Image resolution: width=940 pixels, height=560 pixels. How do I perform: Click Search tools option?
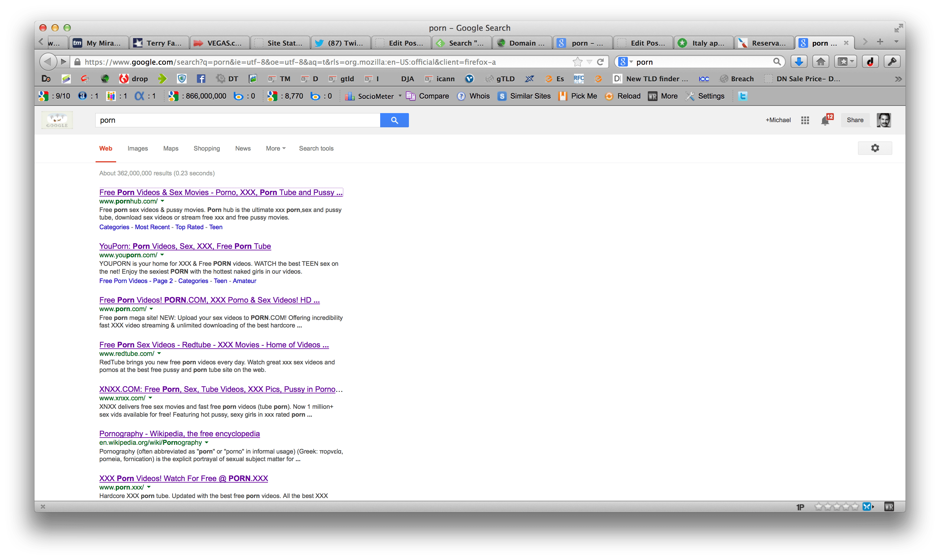pos(316,148)
